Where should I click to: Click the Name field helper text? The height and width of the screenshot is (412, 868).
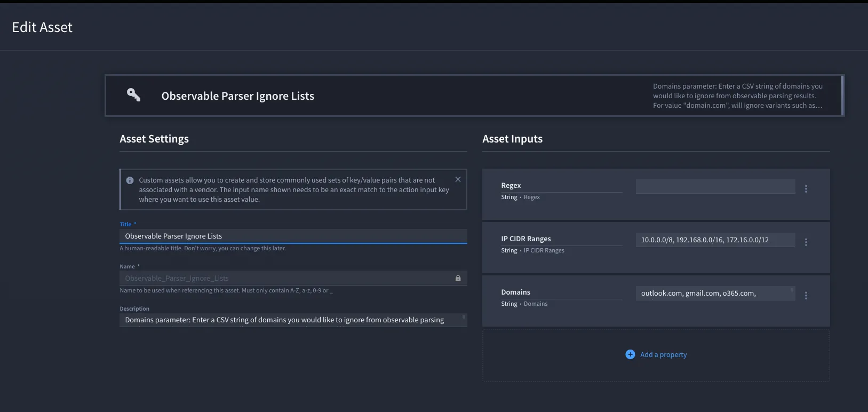(x=226, y=290)
